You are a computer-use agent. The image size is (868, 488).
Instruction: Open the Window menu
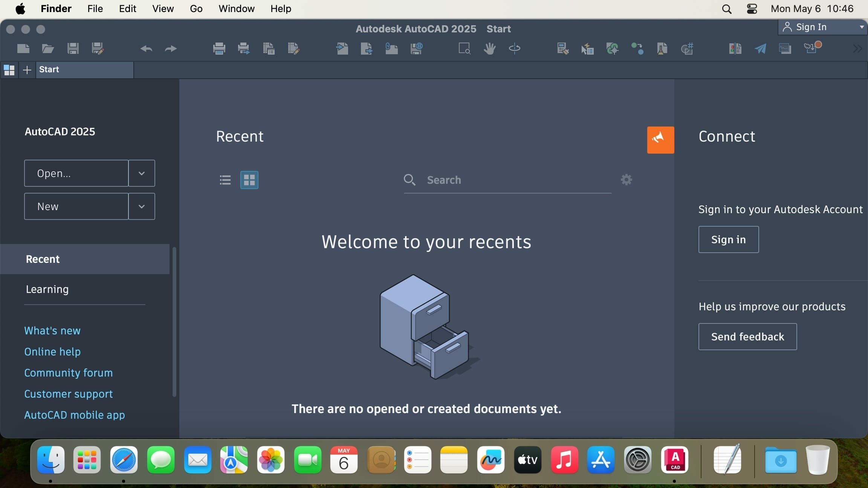(237, 9)
